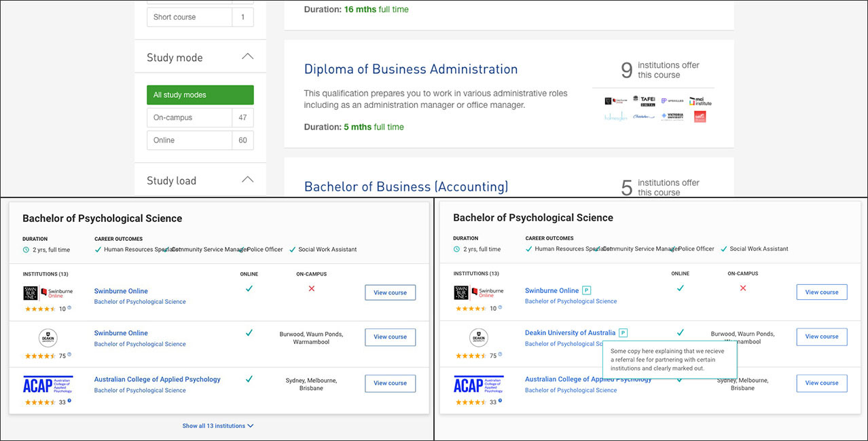Click the MCI Institute logo
Viewport: 868px width, 441px height.
coord(701,101)
